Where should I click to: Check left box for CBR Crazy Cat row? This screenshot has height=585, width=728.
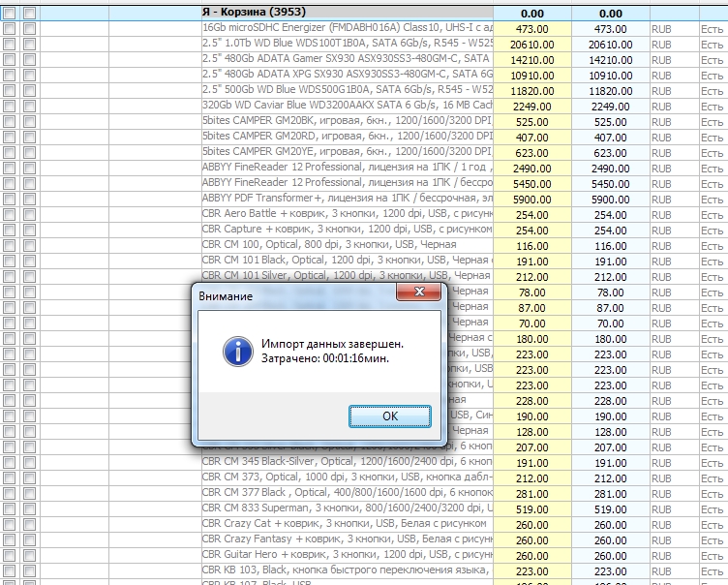pyautogui.click(x=9, y=525)
